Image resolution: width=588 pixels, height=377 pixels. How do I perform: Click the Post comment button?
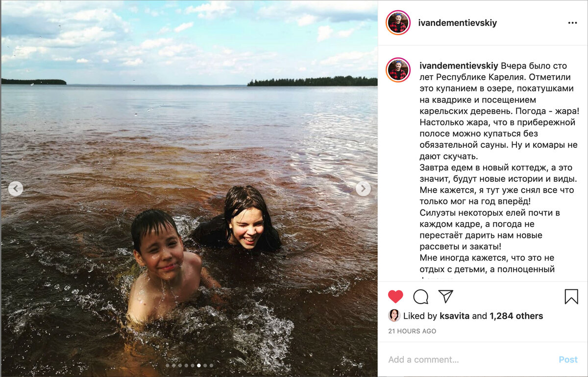pyautogui.click(x=568, y=359)
